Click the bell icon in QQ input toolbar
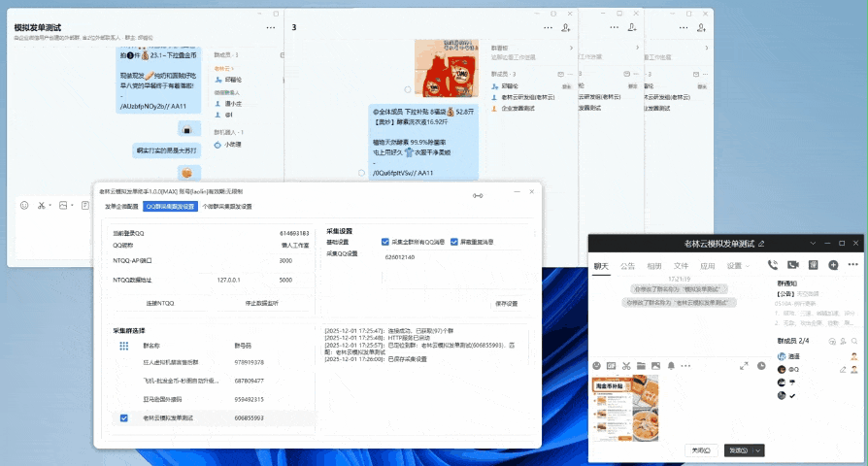The image size is (868, 466). [671, 366]
